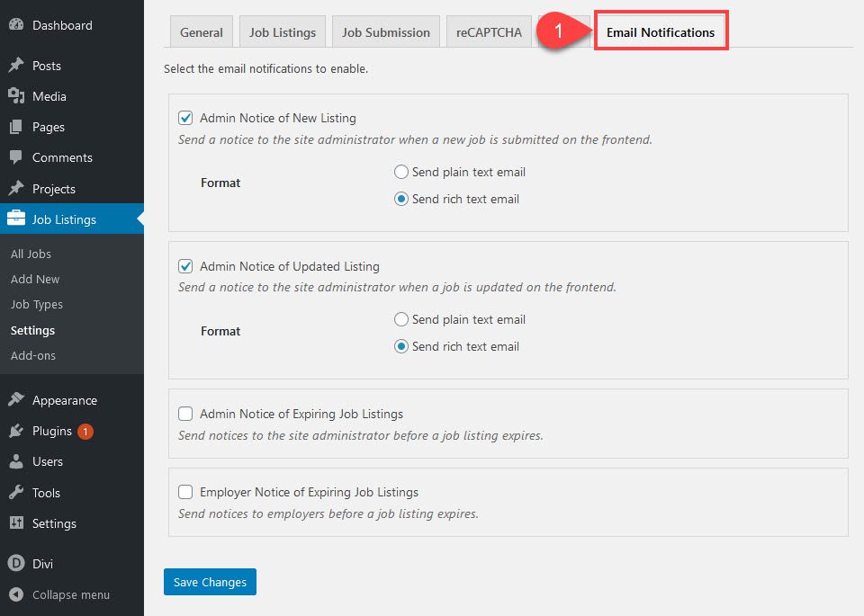
Task: Go to Job Types under Job Listings
Action: [35, 304]
